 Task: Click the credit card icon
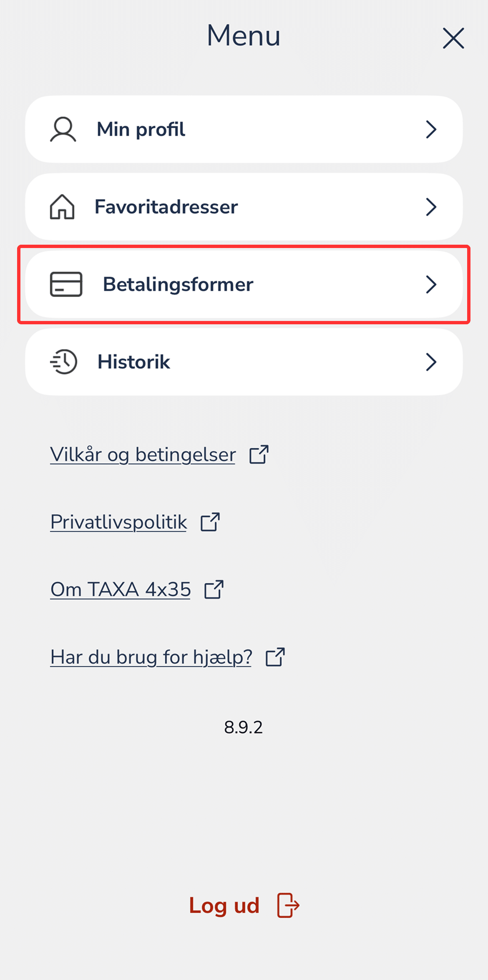[66, 284]
